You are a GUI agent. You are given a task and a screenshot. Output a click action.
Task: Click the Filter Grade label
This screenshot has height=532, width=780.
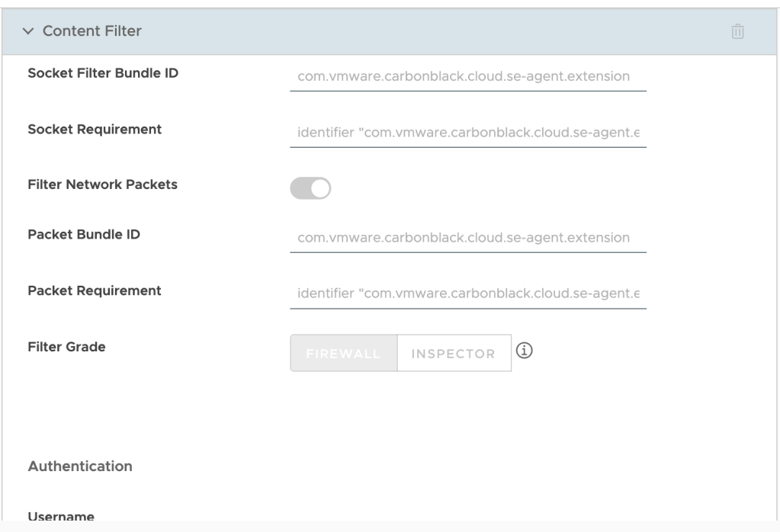tap(66, 347)
